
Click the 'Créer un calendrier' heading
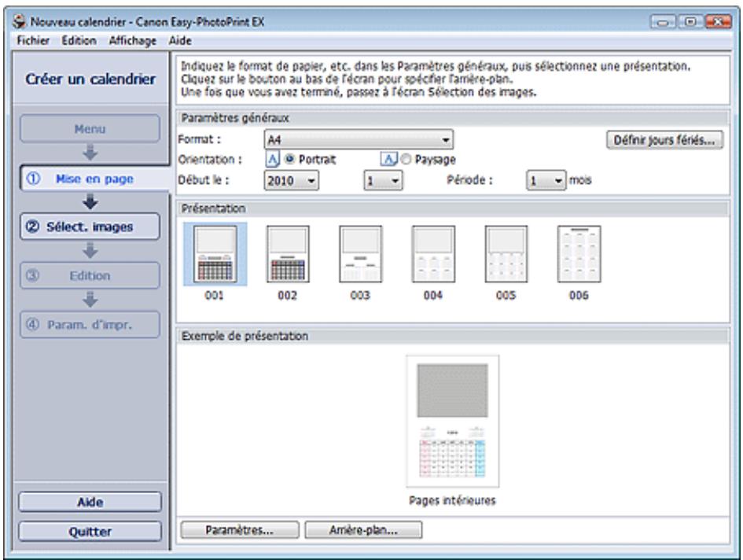click(90, 79)
